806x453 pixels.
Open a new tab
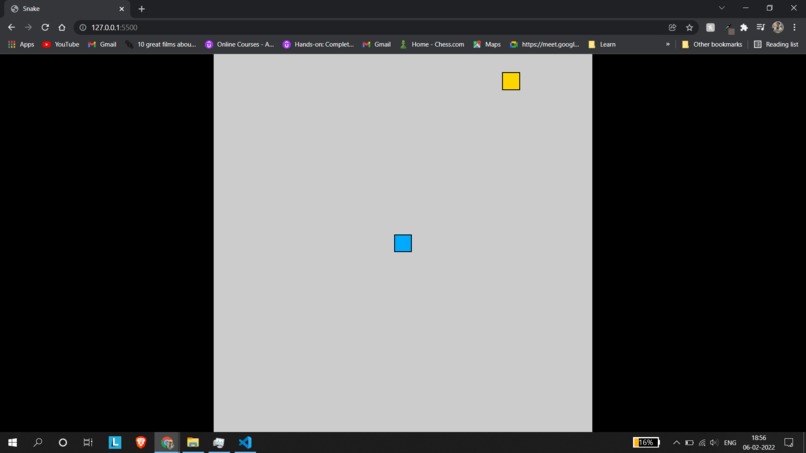click(x=141, y=9)
